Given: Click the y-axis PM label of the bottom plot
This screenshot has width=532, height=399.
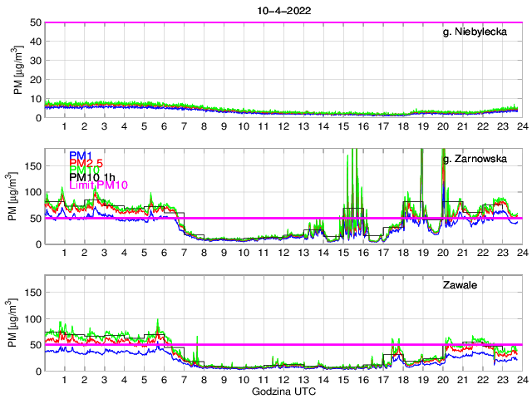Looking at the screenshot, I should click(18, 323).
